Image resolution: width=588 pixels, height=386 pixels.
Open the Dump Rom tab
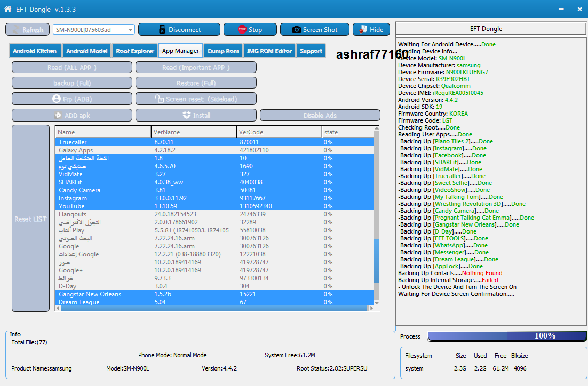pos(223,51)
